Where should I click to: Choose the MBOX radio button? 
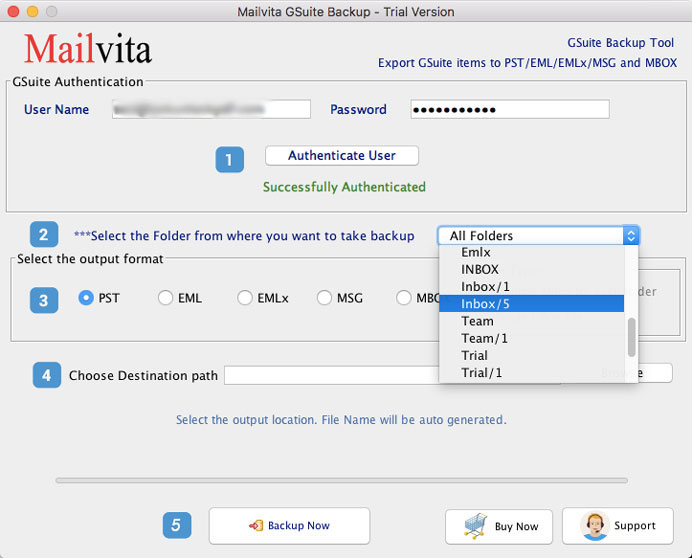click(404, 298)
